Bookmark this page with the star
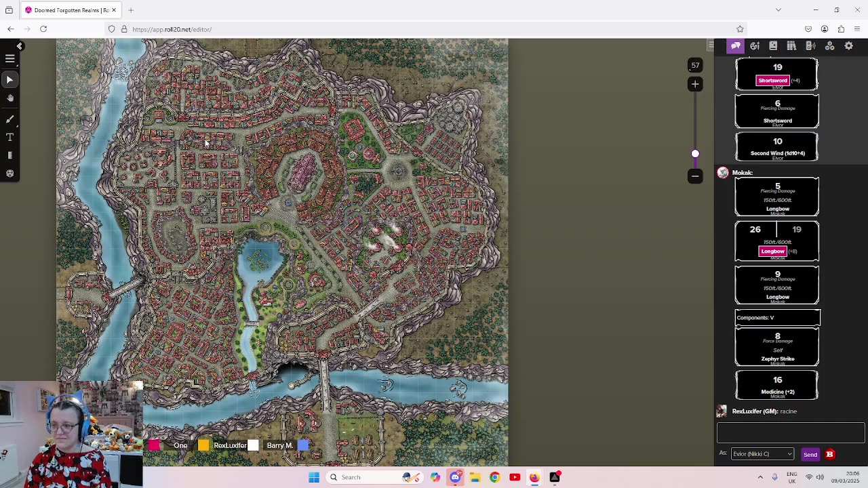 740,29
